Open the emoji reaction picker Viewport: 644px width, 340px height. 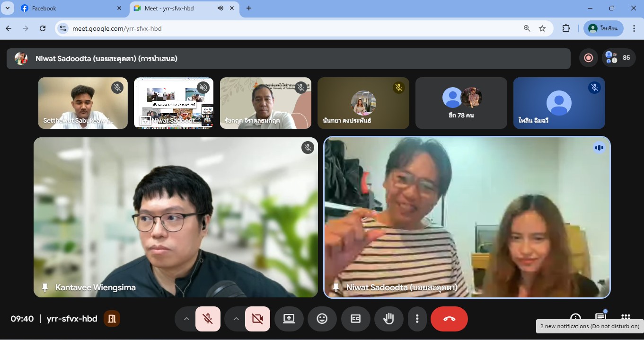tap(322, 319)
